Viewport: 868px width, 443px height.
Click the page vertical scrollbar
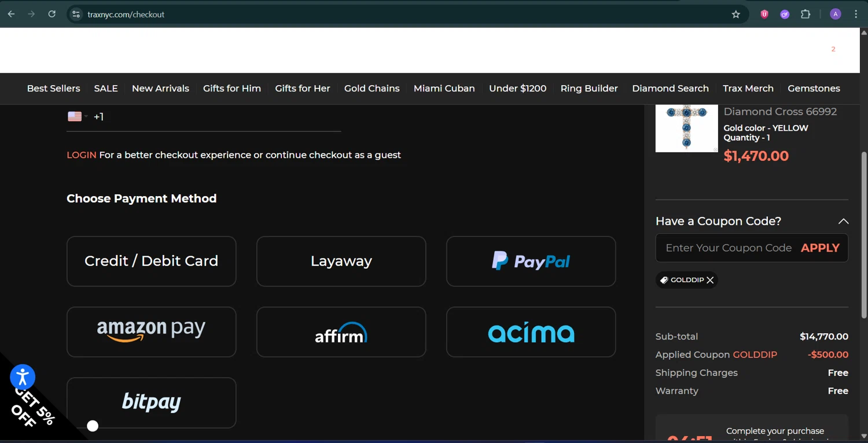[x=864, y=234]
